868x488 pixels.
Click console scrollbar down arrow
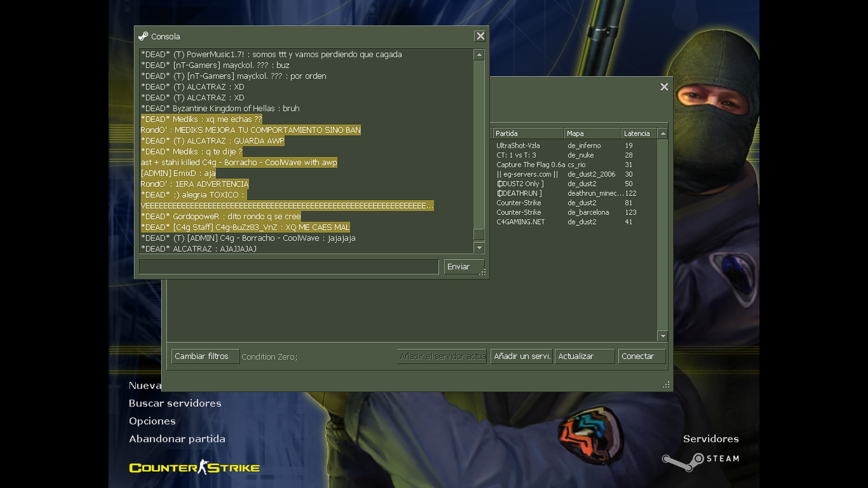479,248
